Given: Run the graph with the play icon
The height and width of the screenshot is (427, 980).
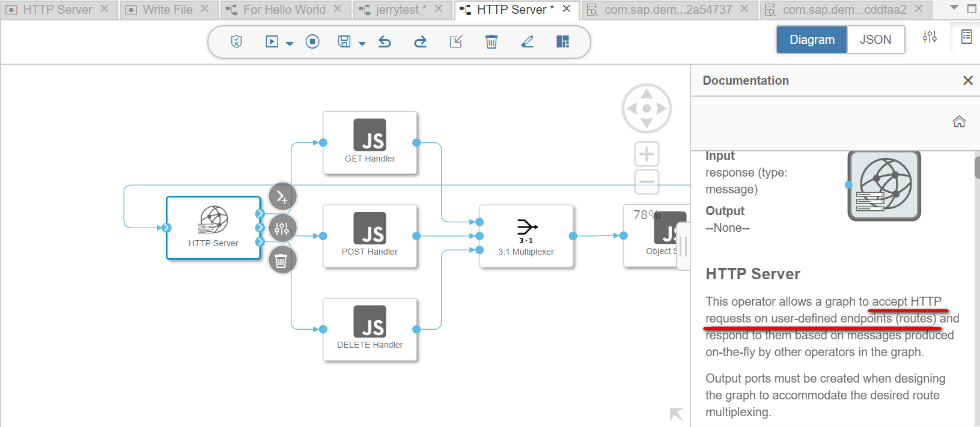Looking at the screenshot, I should pyautogui.click(x=272, y=41).
